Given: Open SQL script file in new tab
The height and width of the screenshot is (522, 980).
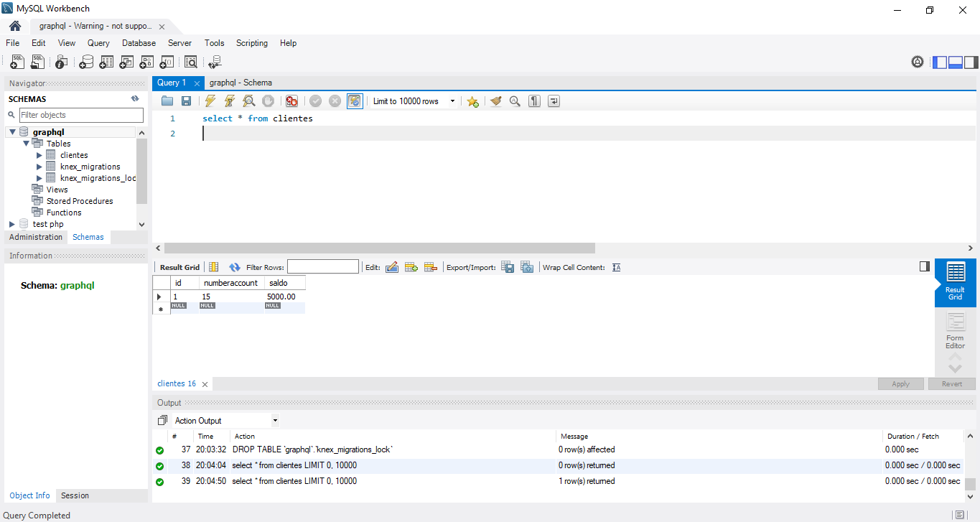Looking at the screenshot, I should tap(37, 62).
